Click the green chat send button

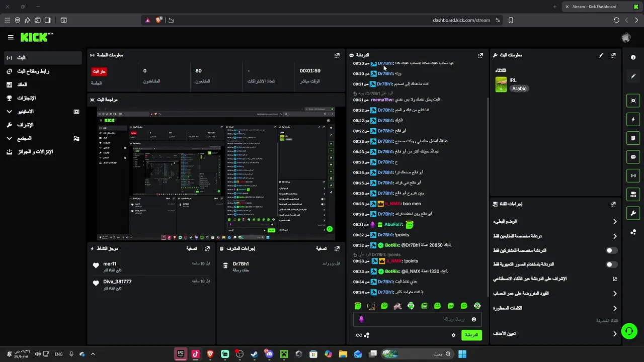[x=471, y=335]
